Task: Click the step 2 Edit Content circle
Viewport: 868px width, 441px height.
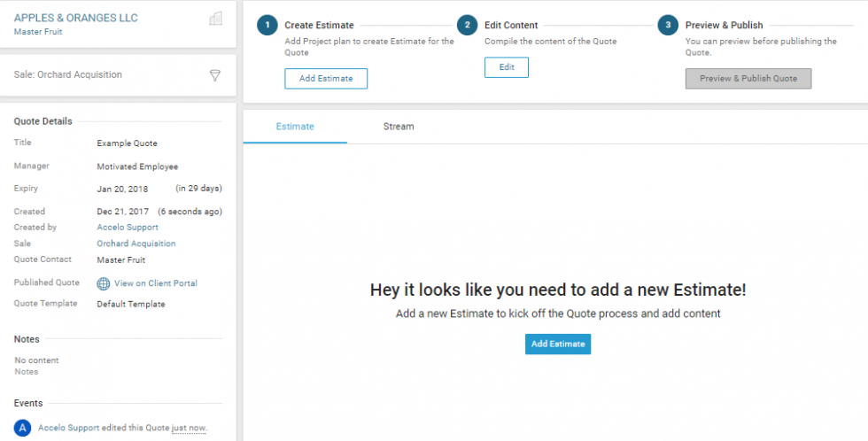Action: point(467,26)
